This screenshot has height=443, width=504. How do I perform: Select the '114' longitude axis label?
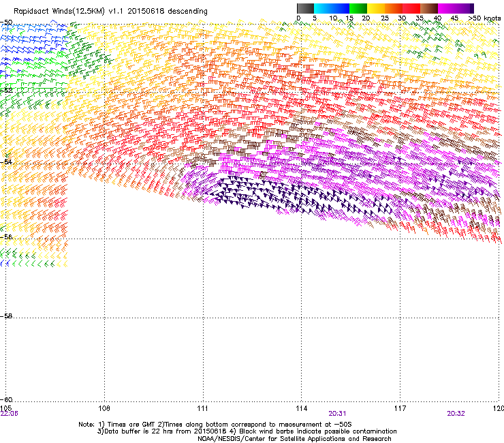tap(301, 408)
